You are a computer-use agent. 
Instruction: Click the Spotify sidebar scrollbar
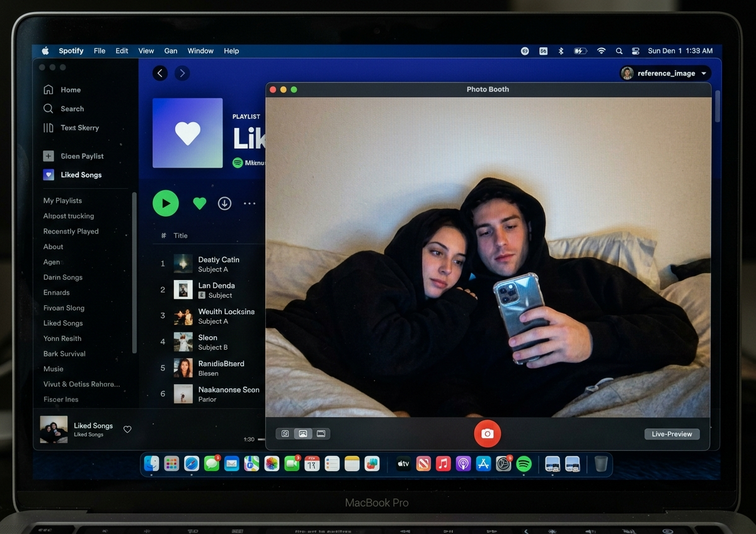(x=134, y=273)
